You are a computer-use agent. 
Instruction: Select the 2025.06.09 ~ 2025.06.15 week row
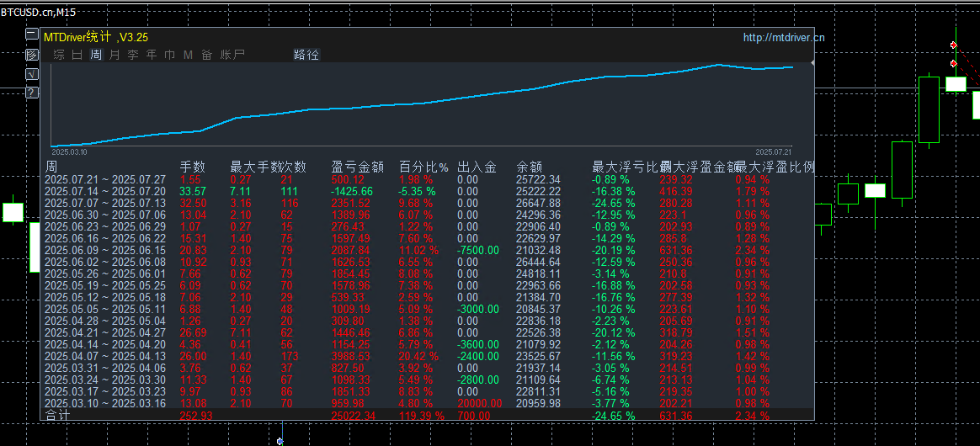(429, 250)
